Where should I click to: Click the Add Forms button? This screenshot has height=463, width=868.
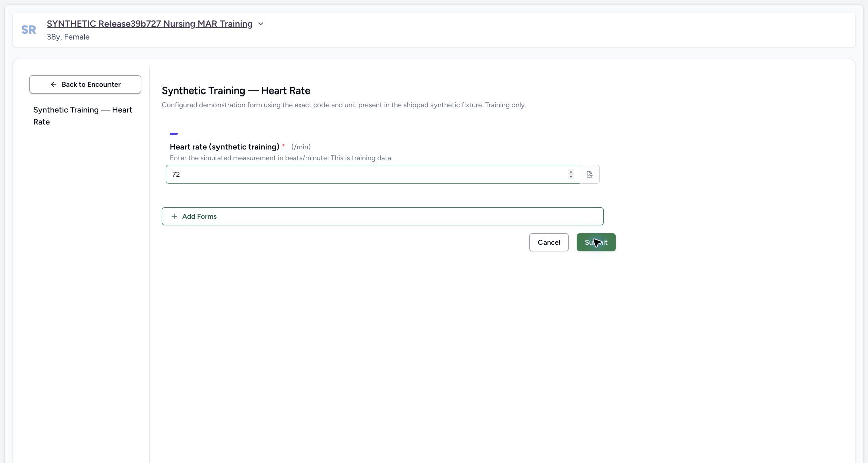point(383,216)
